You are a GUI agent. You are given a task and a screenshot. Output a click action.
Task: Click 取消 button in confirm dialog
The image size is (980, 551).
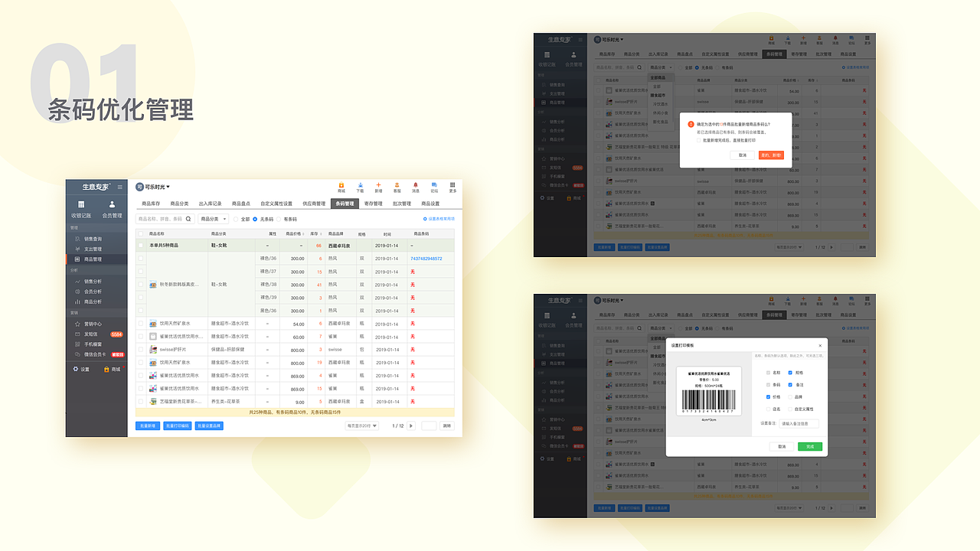[742, 155]
